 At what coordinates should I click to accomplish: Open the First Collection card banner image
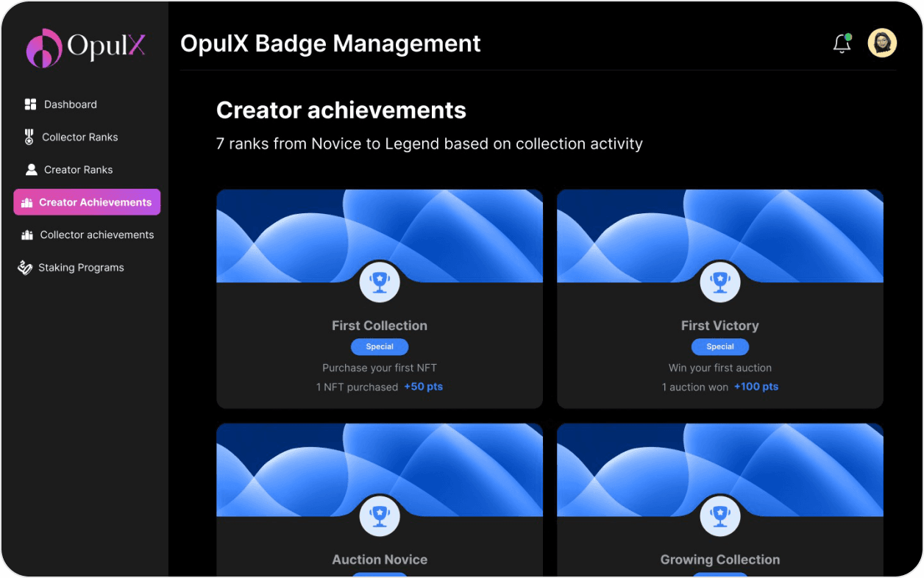point(380,236)
